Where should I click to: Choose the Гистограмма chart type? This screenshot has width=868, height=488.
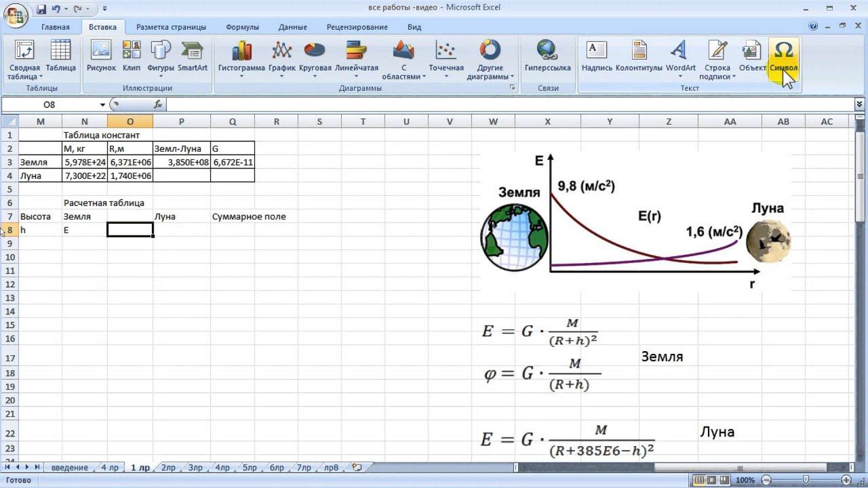click(x=241, y=60)
